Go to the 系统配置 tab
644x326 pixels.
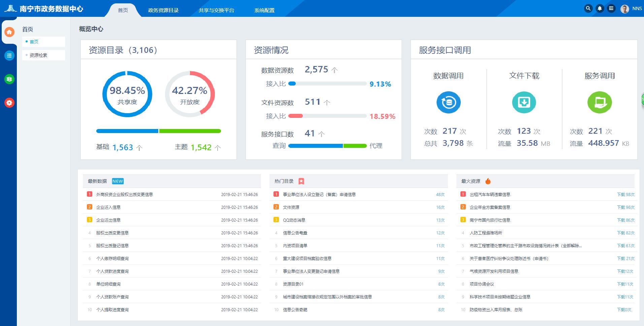click(264, 10)
